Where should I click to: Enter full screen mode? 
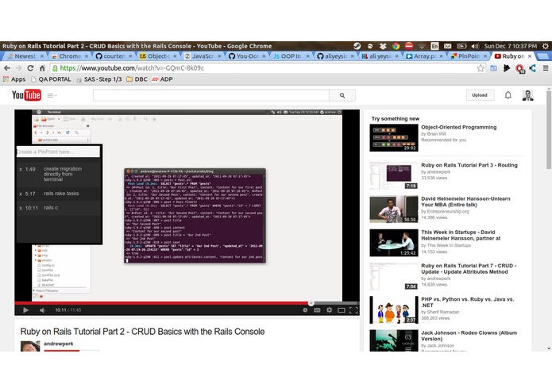pos(353,310)
